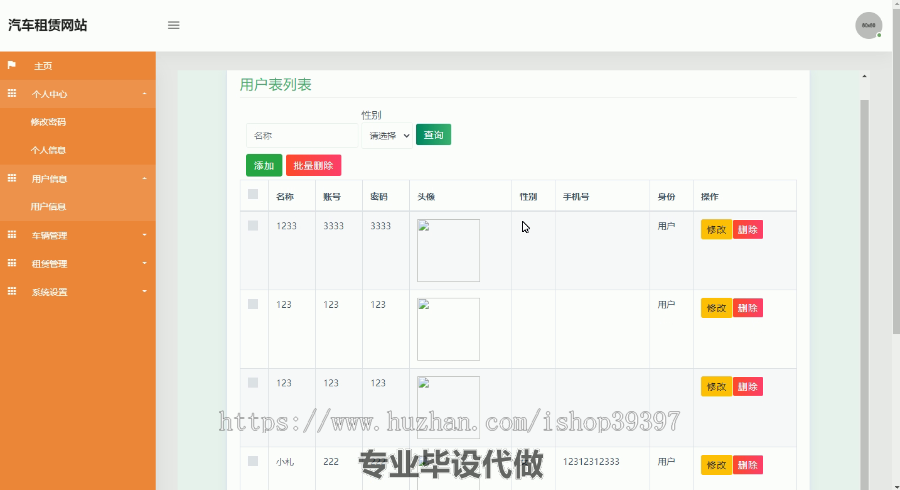Click the 名称 column header
The height and width of the screenshot is (490, 900).
(285, 196)
